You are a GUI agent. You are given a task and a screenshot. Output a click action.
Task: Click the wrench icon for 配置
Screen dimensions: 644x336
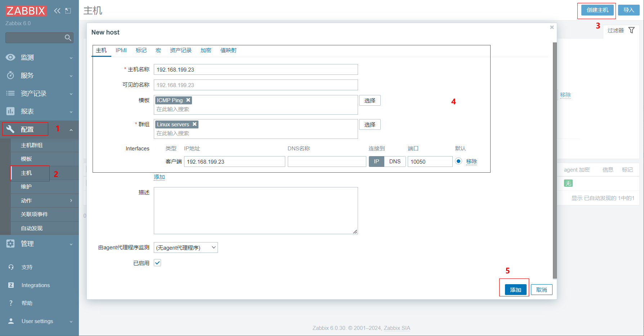point(10,129)
